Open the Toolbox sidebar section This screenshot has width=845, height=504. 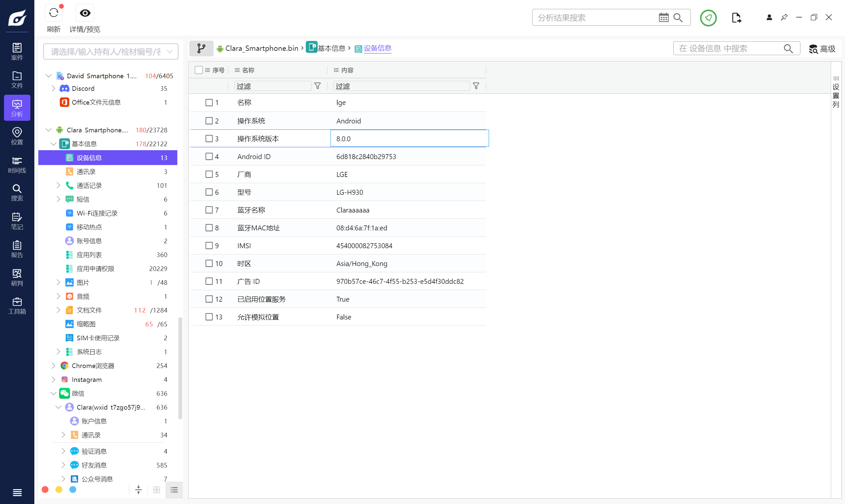coord(17,306)
